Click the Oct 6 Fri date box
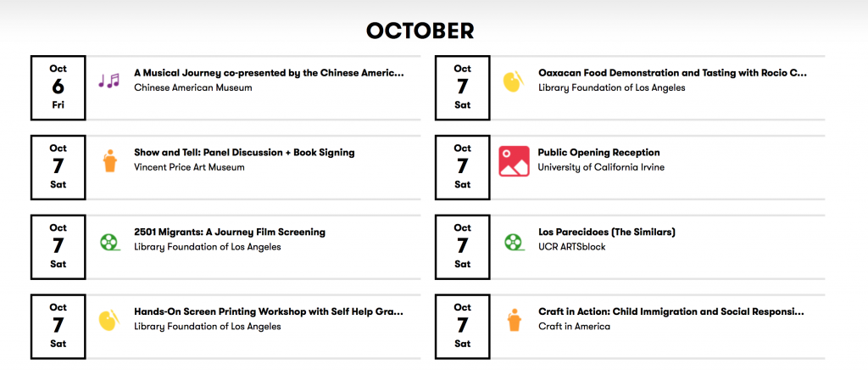Image resolution: width=868 pixels, height=370 pixels. [x=58, y=87]
